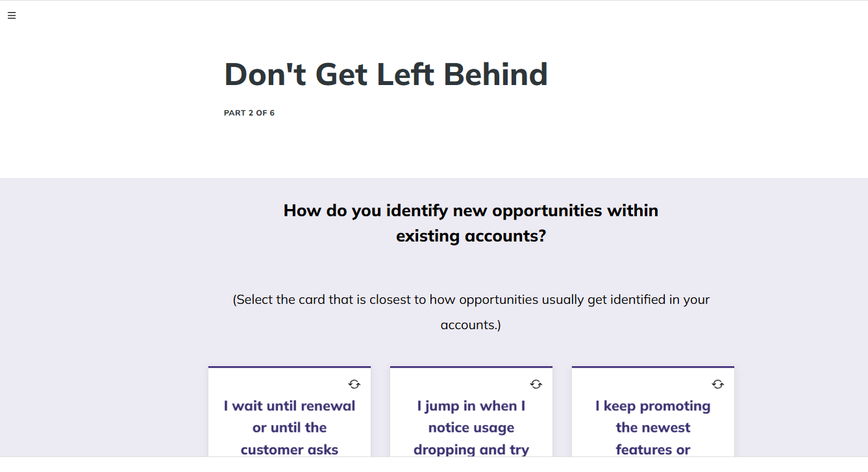Click the "How do you identify new opportunities" line
868x472 pixels.
(471, 210)
